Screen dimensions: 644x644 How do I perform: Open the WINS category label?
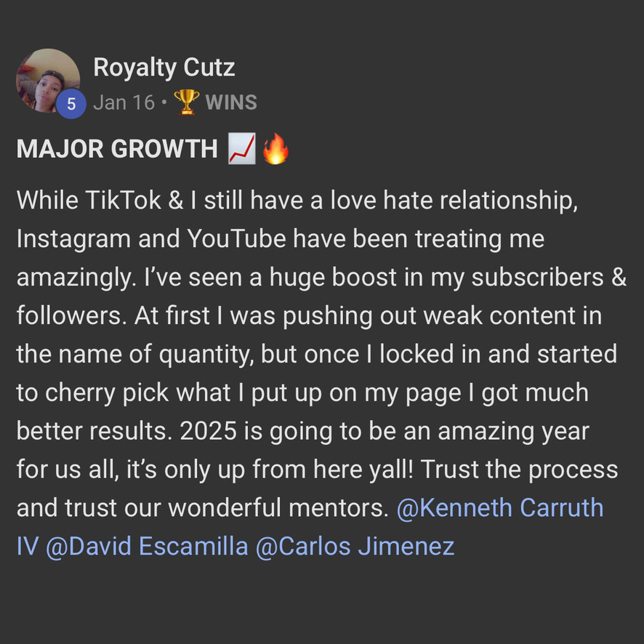click(231, 102)
